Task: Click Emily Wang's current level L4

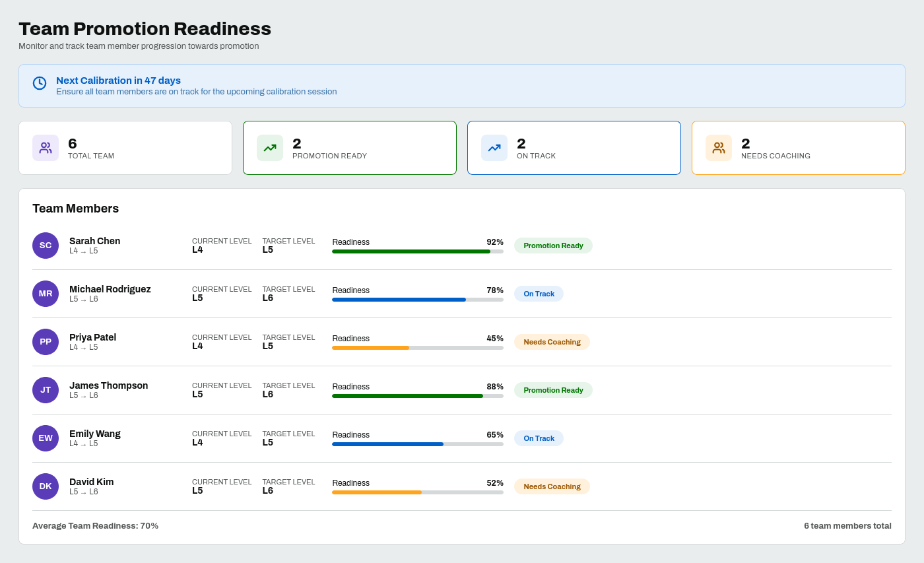Action: (x=197, y=442)
